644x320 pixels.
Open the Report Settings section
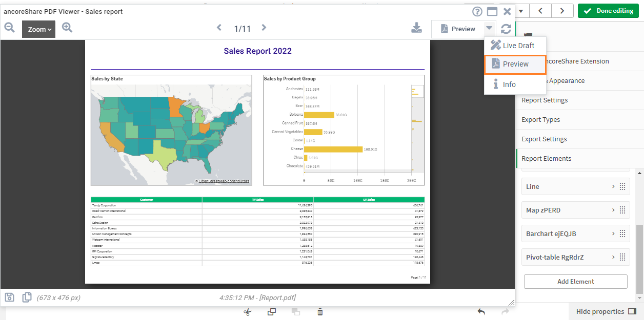pyautogui.click(x=579, y=100)
